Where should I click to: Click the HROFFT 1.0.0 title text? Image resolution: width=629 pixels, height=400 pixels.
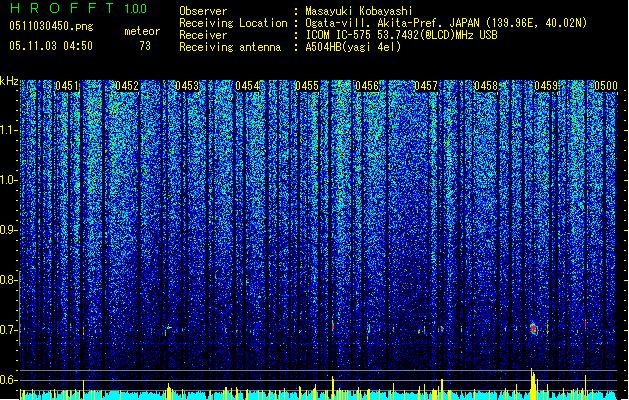tap(78, 8)
